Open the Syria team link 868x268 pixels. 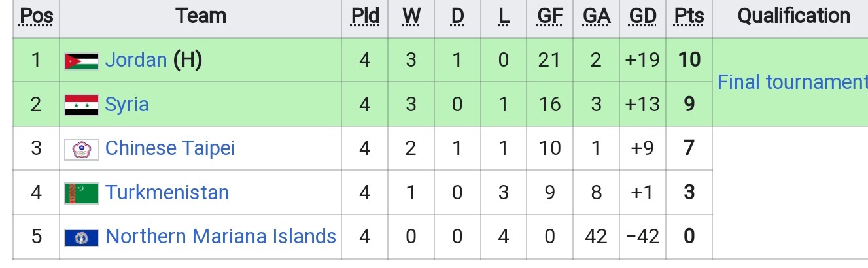pyautogui.click(x=127, y=105)
